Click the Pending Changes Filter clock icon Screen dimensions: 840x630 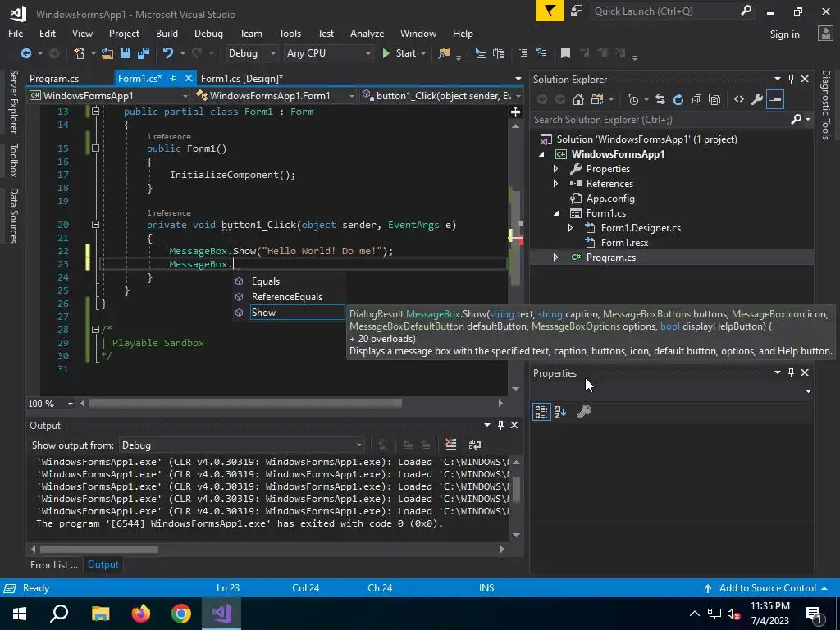(x=633, y=99)
